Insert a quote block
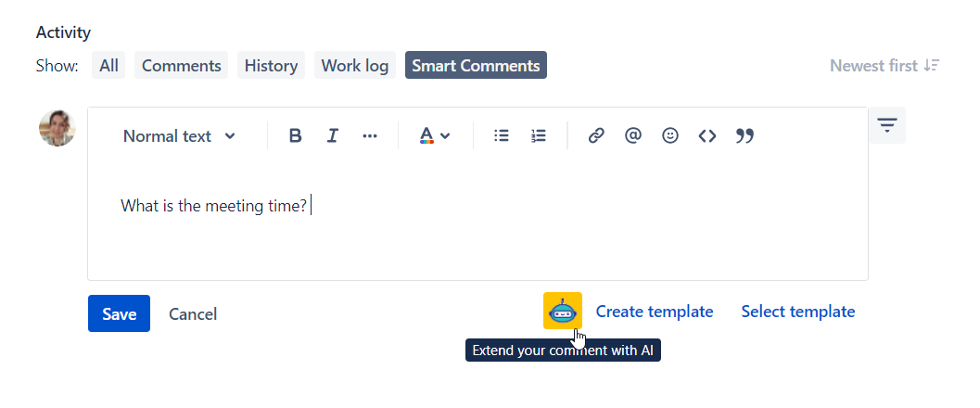 pyautogui.click(x=745, y=136)
